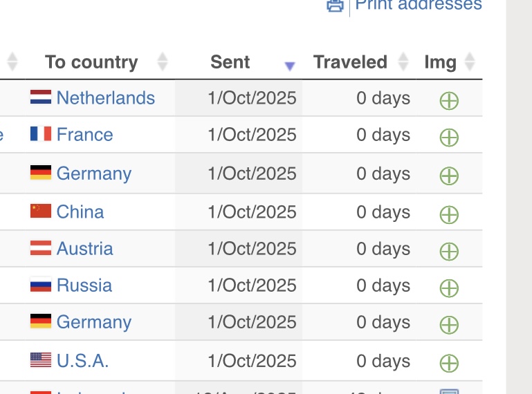
Task: Click sort arrows next to Traveled header
Action: (404, 62)
